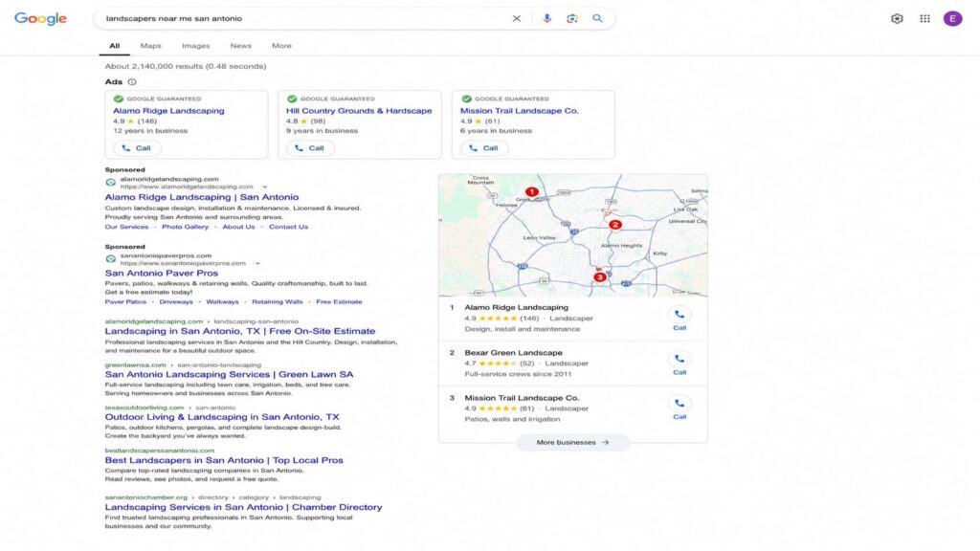Click the 'Full-service crews since 2011' text

518,374
